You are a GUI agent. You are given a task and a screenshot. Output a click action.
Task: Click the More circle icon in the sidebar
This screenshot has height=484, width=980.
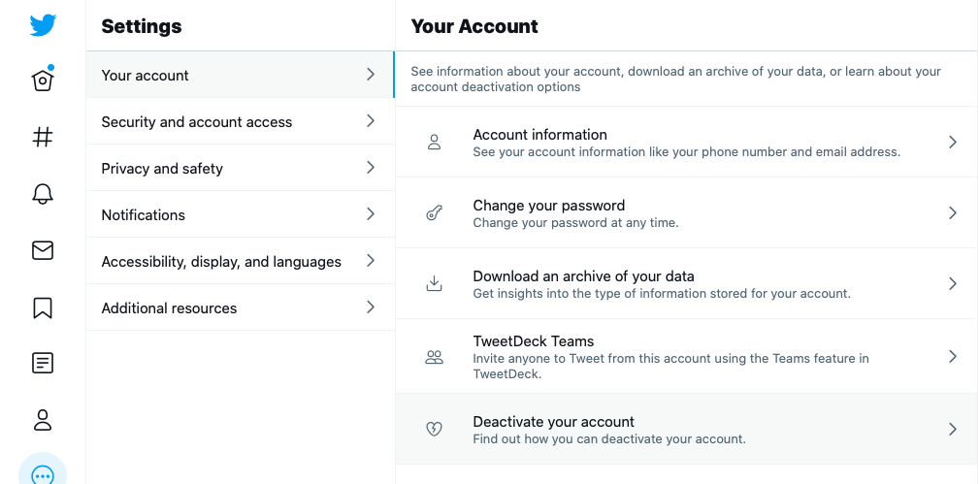tap(43, 474)
